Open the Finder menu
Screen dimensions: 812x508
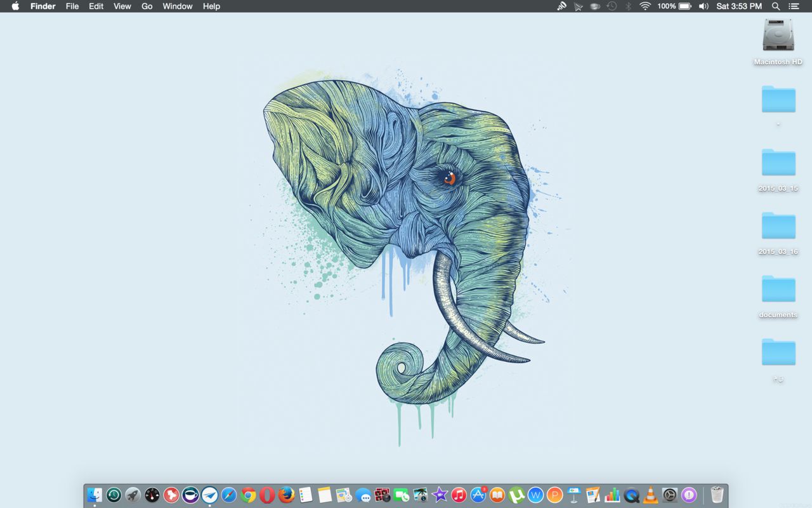[43, 6]
